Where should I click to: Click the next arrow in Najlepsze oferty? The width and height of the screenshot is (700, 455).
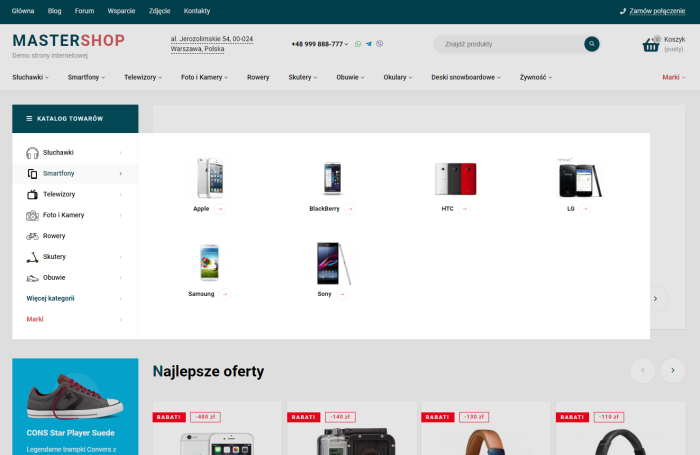tap(673, 371)
